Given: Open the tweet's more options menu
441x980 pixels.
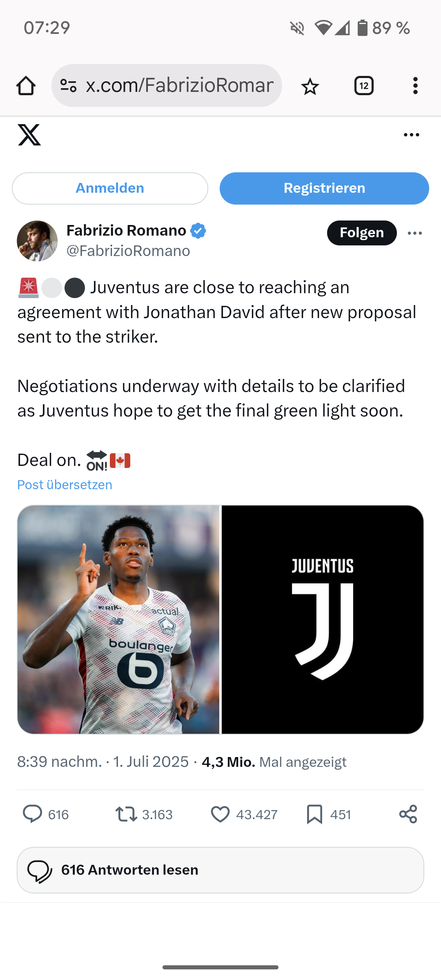Looking at the screenshot, I should pyautogui.click(x=415, y=233).
